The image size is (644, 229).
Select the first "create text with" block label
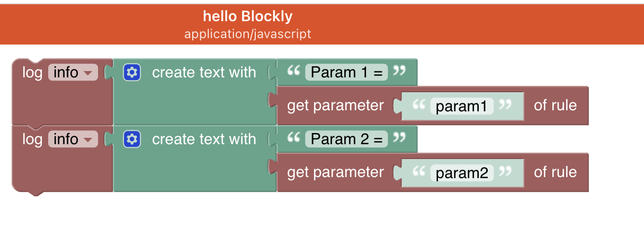(x=204, y=72)
